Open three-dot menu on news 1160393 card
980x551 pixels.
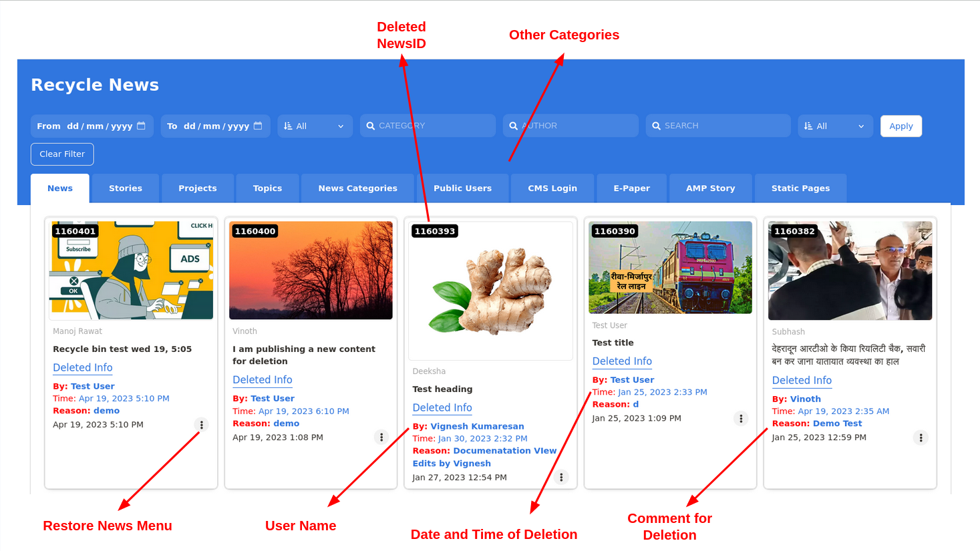point(561,477)
